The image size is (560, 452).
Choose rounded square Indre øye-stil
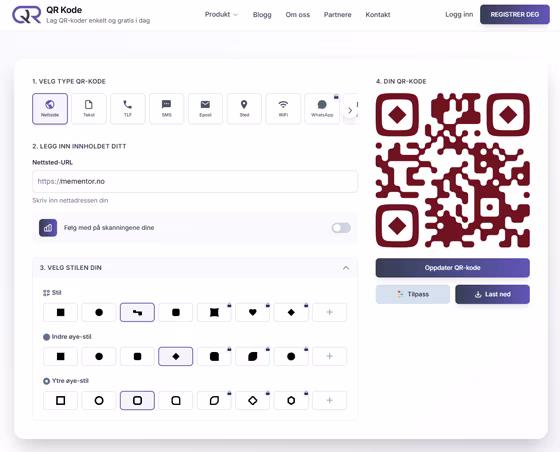click(x=138, y=356)
